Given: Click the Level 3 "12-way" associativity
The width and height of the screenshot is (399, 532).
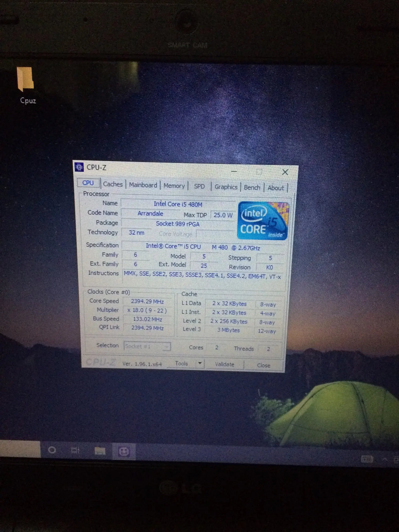Looking at the screenshot, I should point(267,331).
